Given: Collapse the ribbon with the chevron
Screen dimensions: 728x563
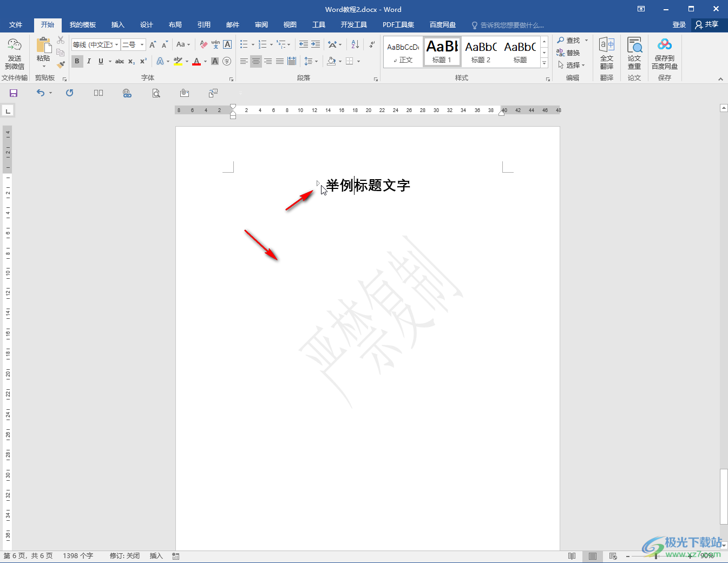Looking at the screenshot, I should tap(720, 79).
